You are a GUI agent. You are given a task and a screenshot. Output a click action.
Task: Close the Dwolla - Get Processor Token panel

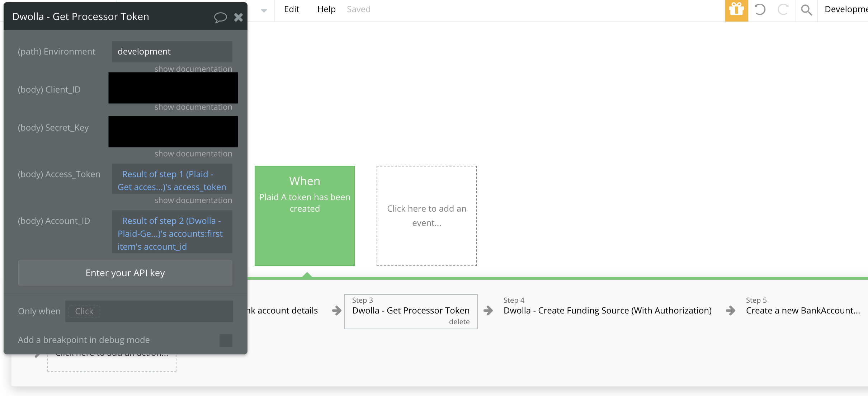(x=239, y=17)
